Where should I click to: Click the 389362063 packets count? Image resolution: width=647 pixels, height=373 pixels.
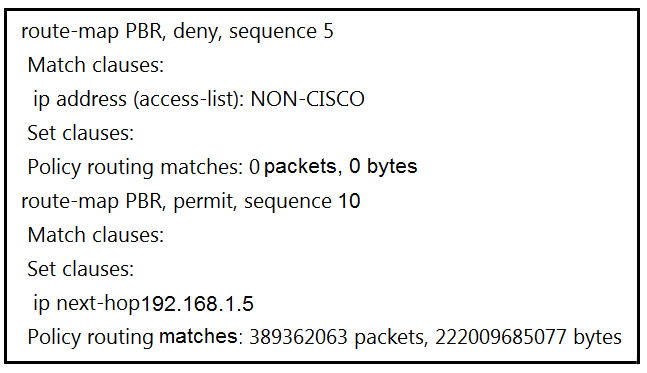(337, 337)
